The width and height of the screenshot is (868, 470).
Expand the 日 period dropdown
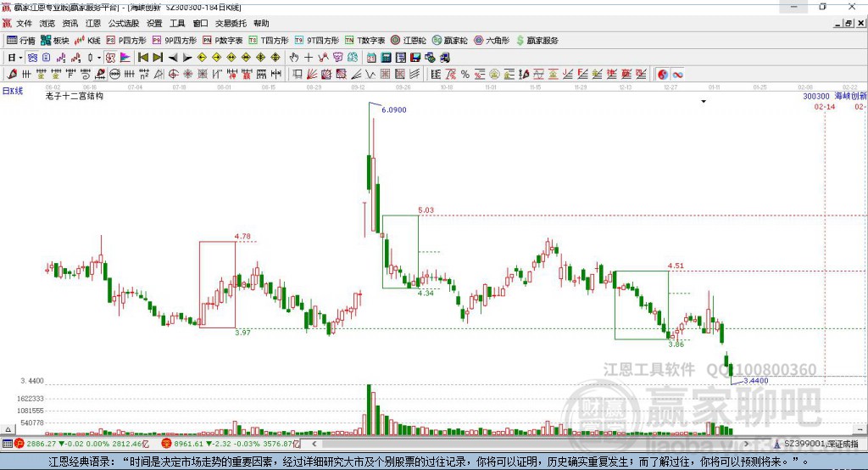21,58
